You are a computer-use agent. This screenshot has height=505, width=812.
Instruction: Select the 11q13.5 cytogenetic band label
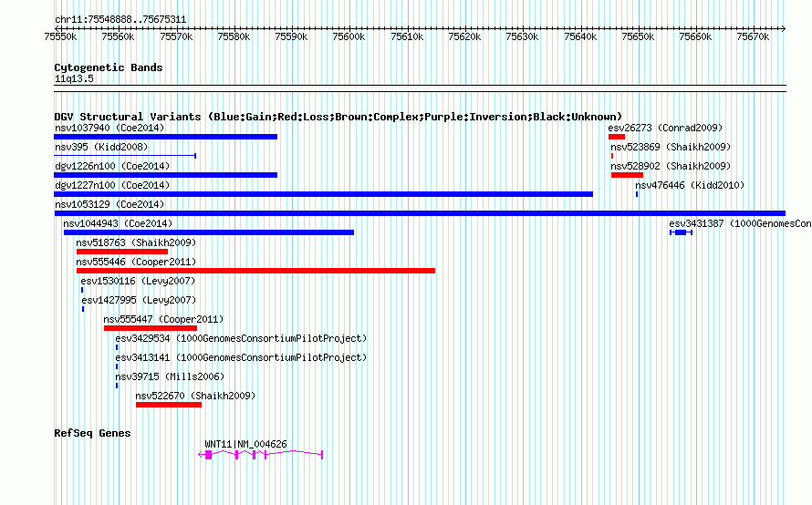tap(74, 78)
